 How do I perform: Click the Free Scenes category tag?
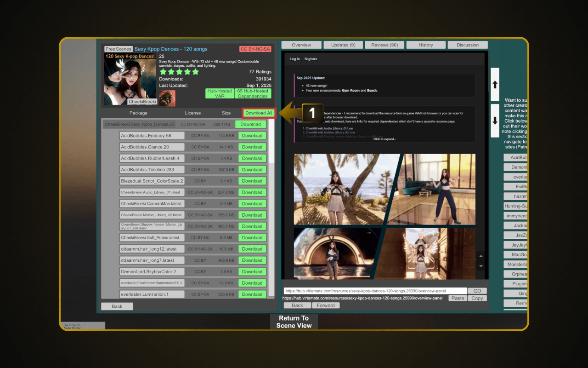coord(118,49)
